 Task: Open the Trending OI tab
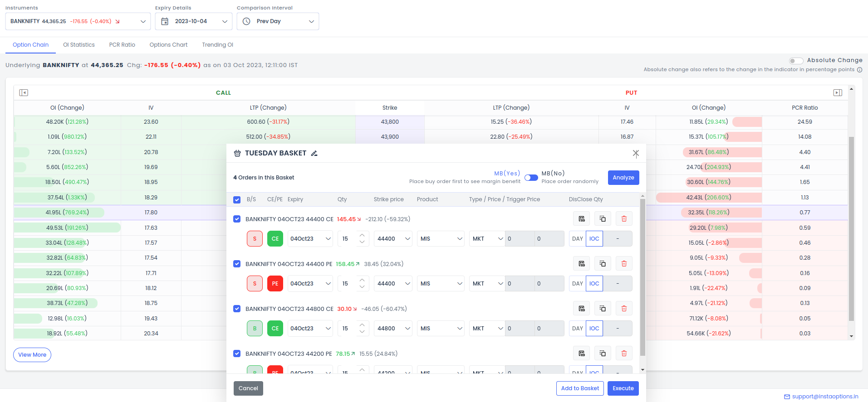click(x=217, y=45)
